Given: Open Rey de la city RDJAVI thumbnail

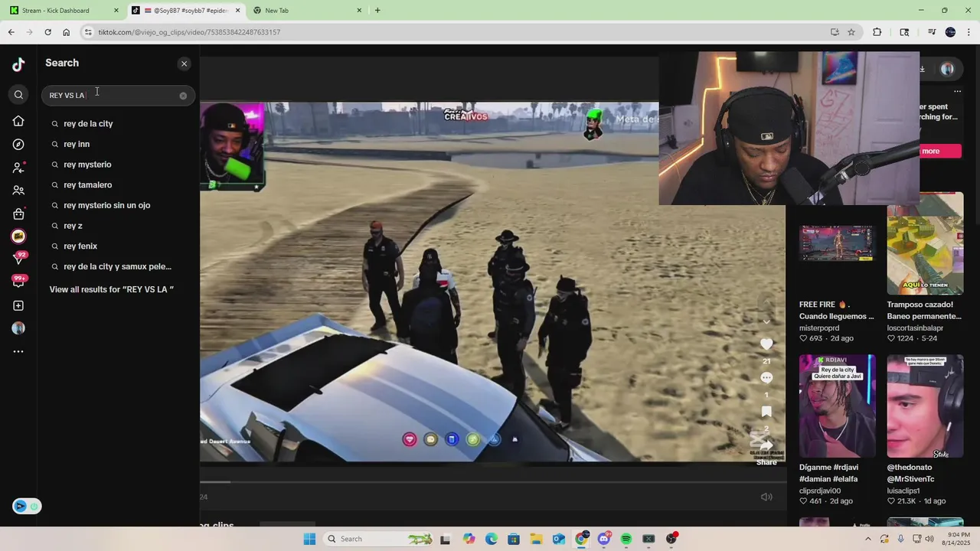Looking at the screenshot, I should (837, 406).
